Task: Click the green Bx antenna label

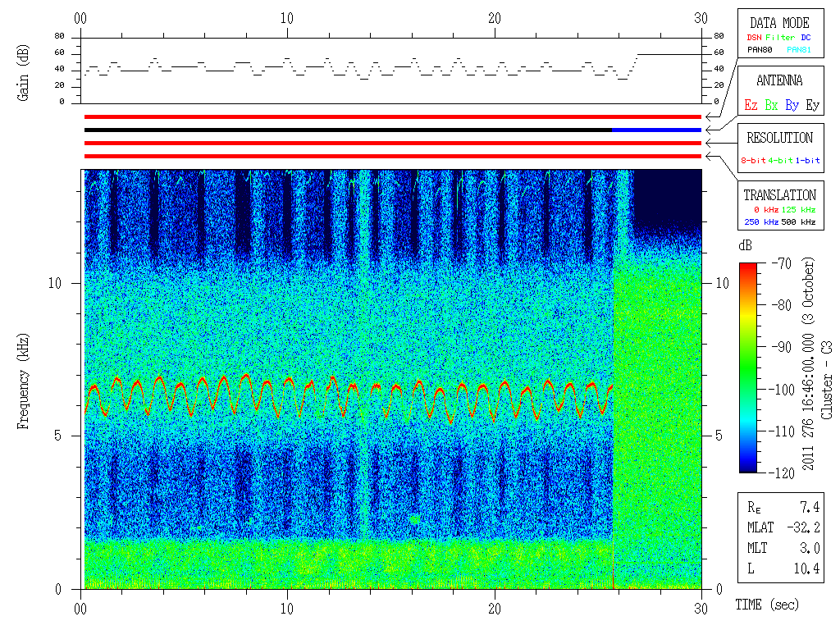Action: (x=771, y=105)
